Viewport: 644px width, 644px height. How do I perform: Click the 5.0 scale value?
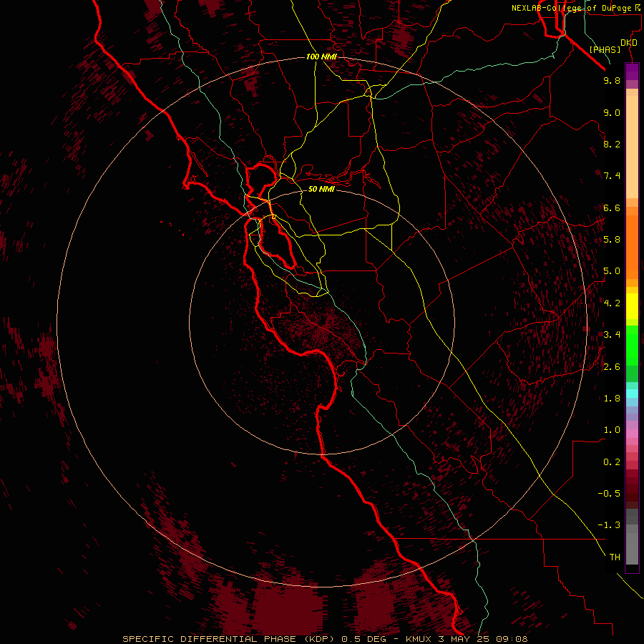tap(612, 271)
